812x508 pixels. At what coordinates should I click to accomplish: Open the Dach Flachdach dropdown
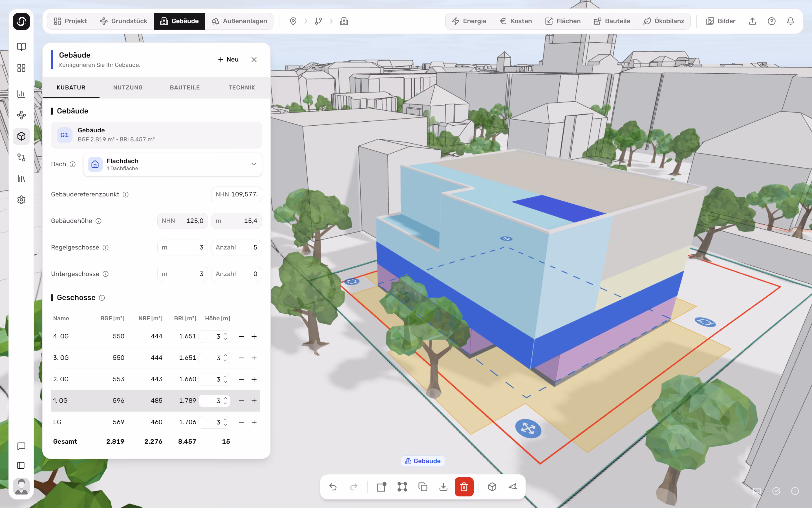(x=173, y=164)
